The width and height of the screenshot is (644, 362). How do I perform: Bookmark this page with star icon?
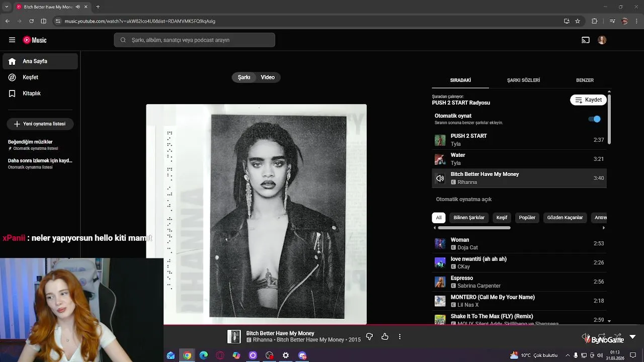[578, 21]
